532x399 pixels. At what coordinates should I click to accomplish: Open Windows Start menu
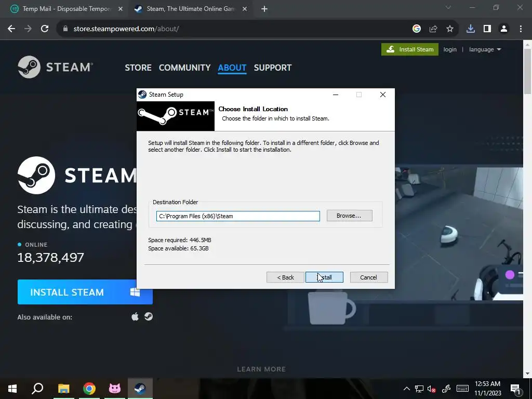point(12,389)
